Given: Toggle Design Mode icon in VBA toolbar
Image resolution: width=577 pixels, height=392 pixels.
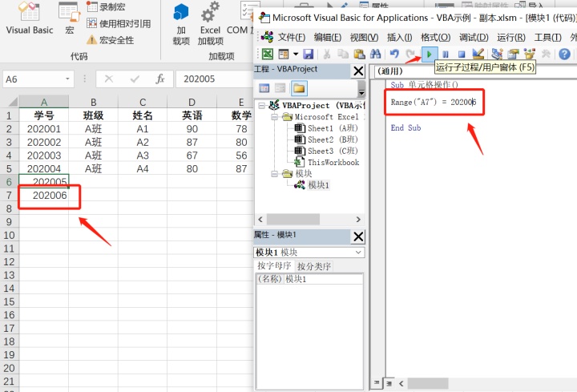Looking at the screenshot, I should pyautogui.click(x=478, y=55).
